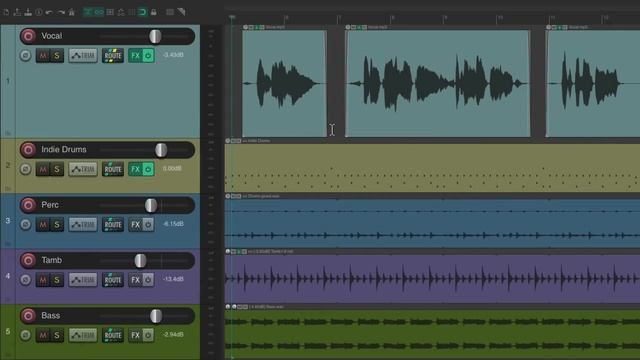Open the Vocal track ROUTE button
This screenshot has height=360, width=640.
[113, 56]
